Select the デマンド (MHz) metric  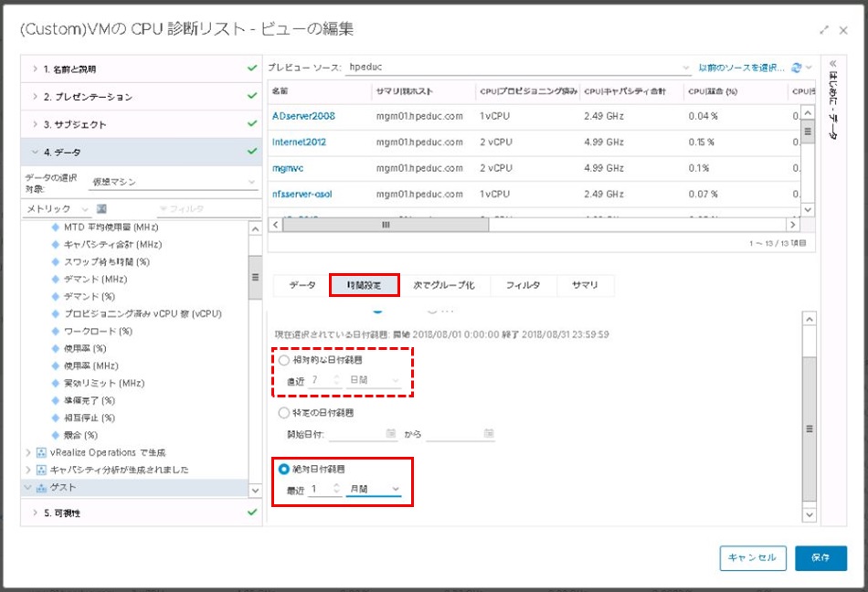95,279
